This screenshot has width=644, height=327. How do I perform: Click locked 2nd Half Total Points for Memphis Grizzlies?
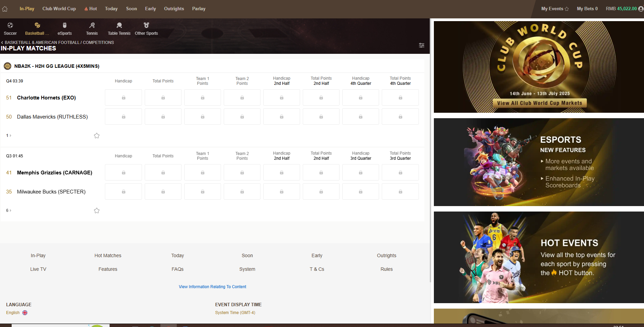coord(321,173)
